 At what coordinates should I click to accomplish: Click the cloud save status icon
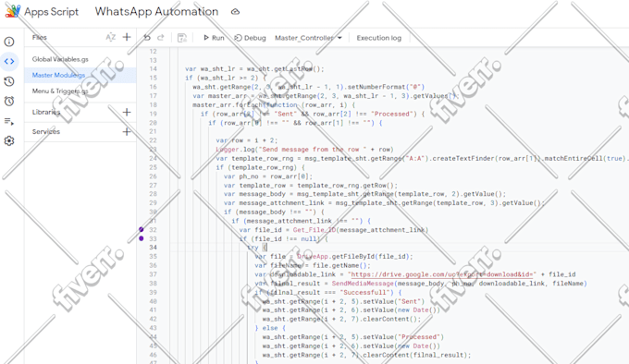click(236, 12)
